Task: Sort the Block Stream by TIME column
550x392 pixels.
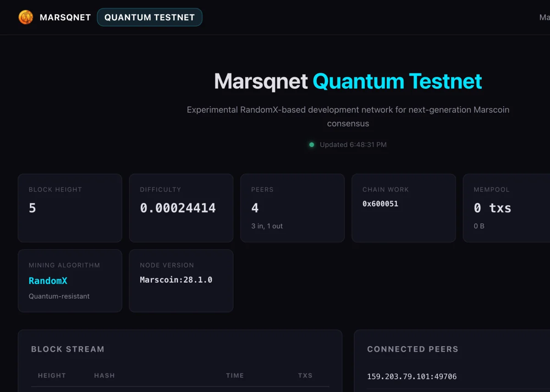Action: coord(235,375)
